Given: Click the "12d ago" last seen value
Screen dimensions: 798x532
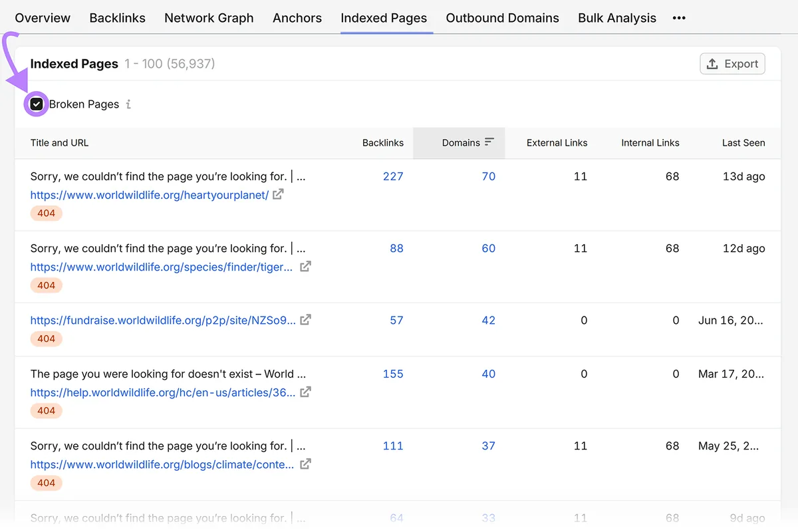Looking at the screenshot, I should [743, 248].
